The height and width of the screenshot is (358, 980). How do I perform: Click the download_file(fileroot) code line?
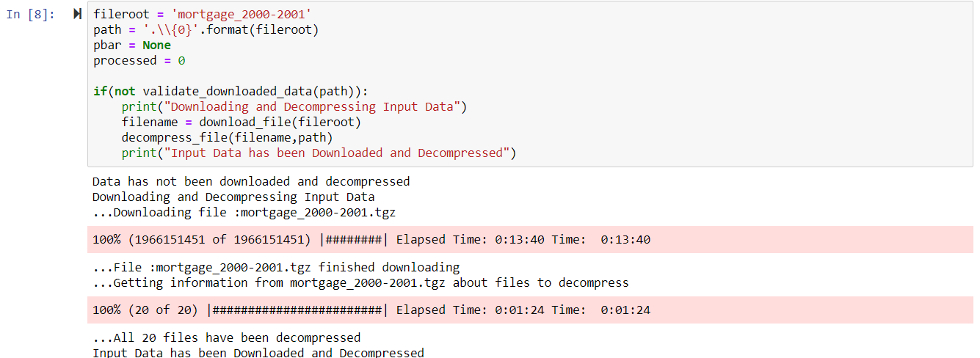242,123
